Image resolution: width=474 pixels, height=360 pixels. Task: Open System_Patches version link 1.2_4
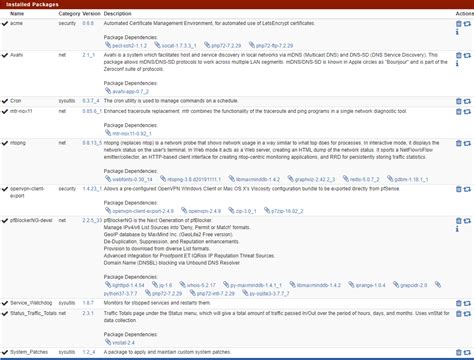coord(89,352)
